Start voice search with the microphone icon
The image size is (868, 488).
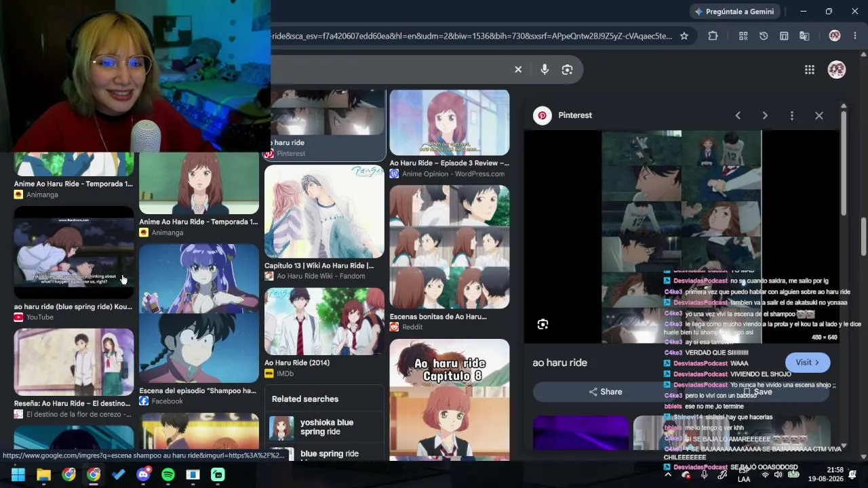click(x=544, y=69)
